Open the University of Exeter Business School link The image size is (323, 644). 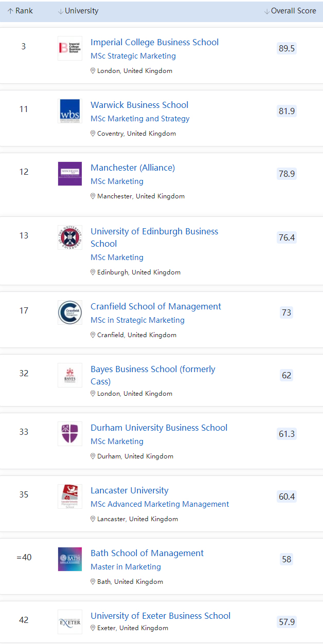point(160,616)
